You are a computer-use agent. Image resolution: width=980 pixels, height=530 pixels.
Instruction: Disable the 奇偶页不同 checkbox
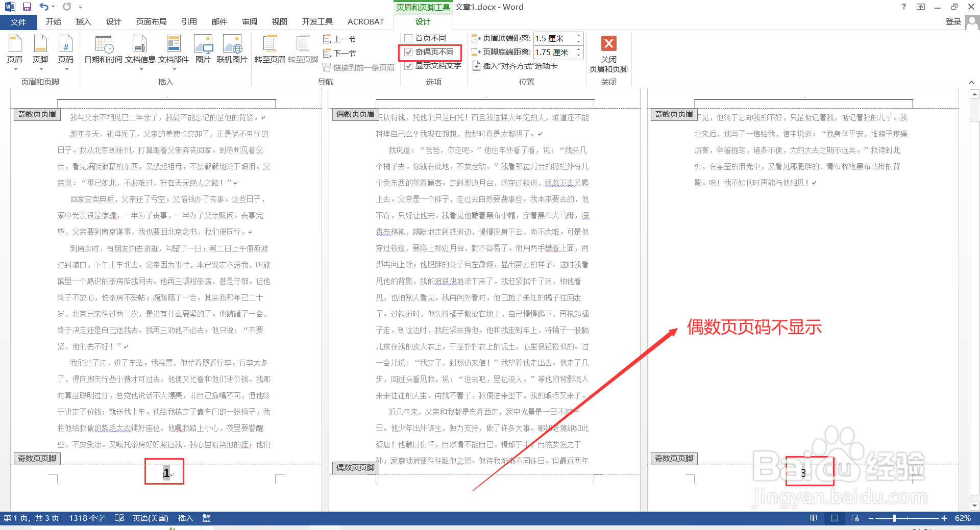coord(408,52)
